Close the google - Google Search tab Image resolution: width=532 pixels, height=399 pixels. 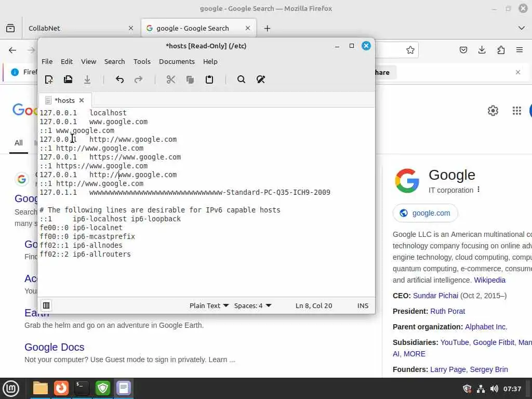click(x=248, y=28)
